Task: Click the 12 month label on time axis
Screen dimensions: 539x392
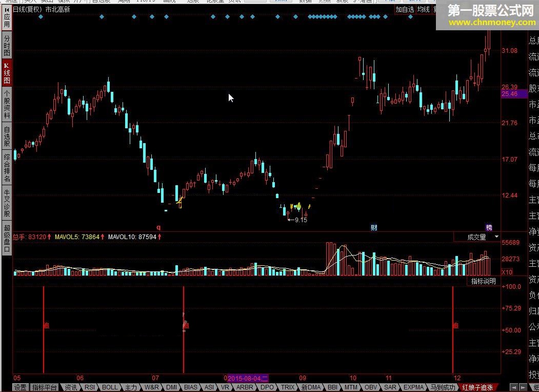Action: pyautogui.click(x=456, y=378)
